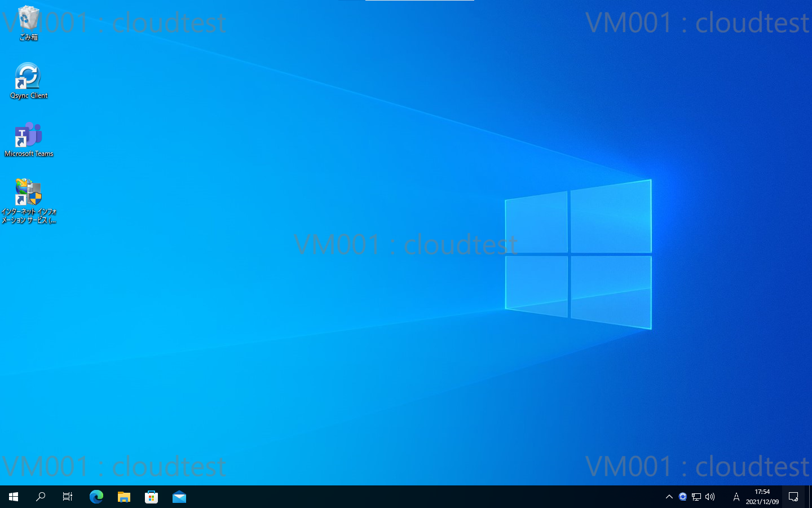The image size is (812, 508).
Task: Select the ごみ箱 recycle bin desktop icon
Action: point(28,23)
